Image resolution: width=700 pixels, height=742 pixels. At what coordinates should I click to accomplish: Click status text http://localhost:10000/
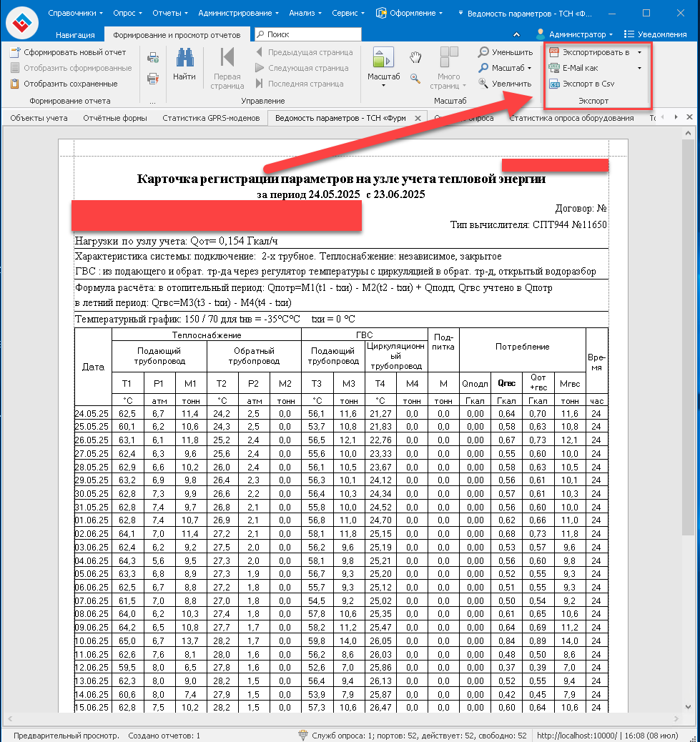coord(577,736)
